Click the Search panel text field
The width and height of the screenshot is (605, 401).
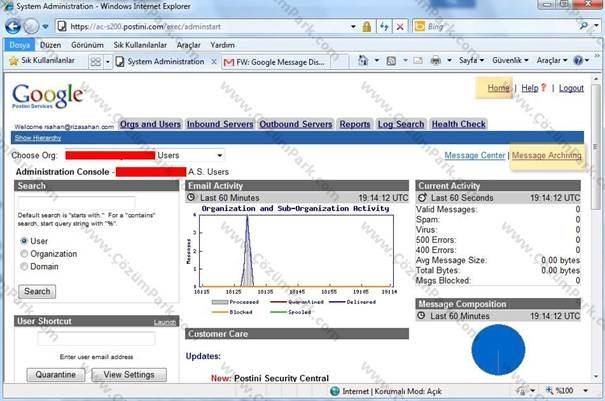[x=76, y=202]
